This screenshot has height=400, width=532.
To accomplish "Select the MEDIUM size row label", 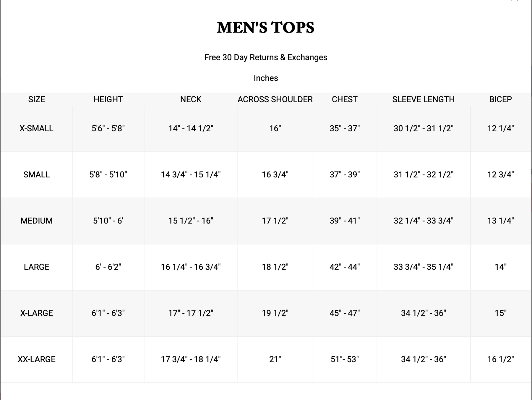I will pos(37,221).
